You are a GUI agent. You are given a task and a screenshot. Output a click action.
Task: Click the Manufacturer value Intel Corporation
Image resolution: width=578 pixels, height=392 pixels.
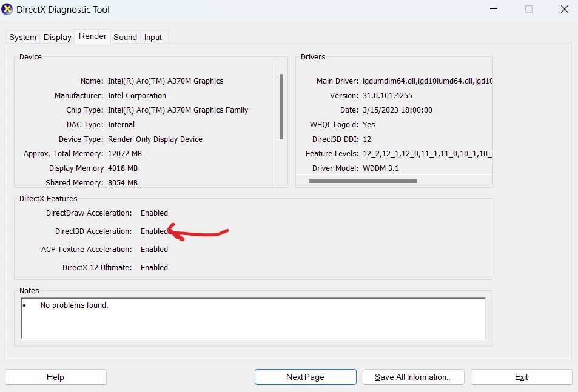coord(136,96)
